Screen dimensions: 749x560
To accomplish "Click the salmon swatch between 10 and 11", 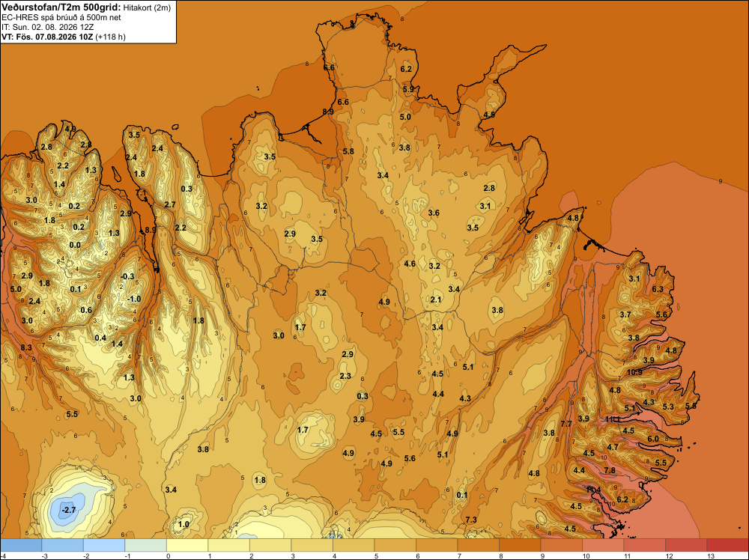I will point(603,545).
